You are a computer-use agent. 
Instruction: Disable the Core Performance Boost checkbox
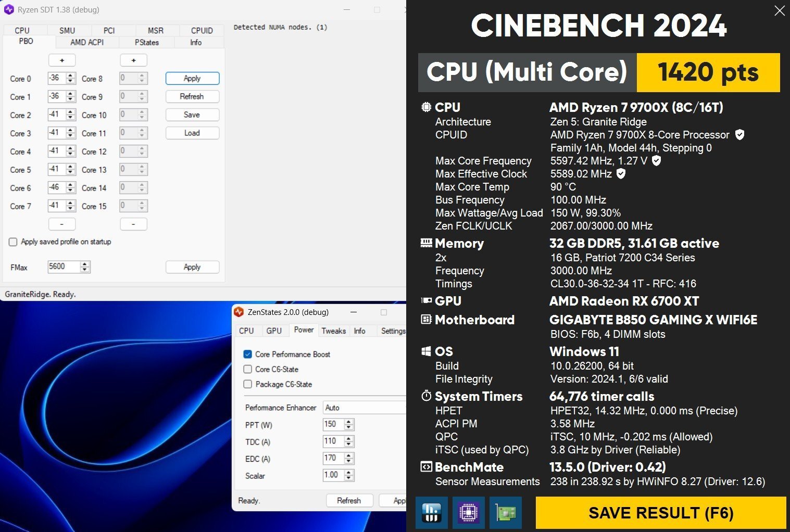coord(248,354)
